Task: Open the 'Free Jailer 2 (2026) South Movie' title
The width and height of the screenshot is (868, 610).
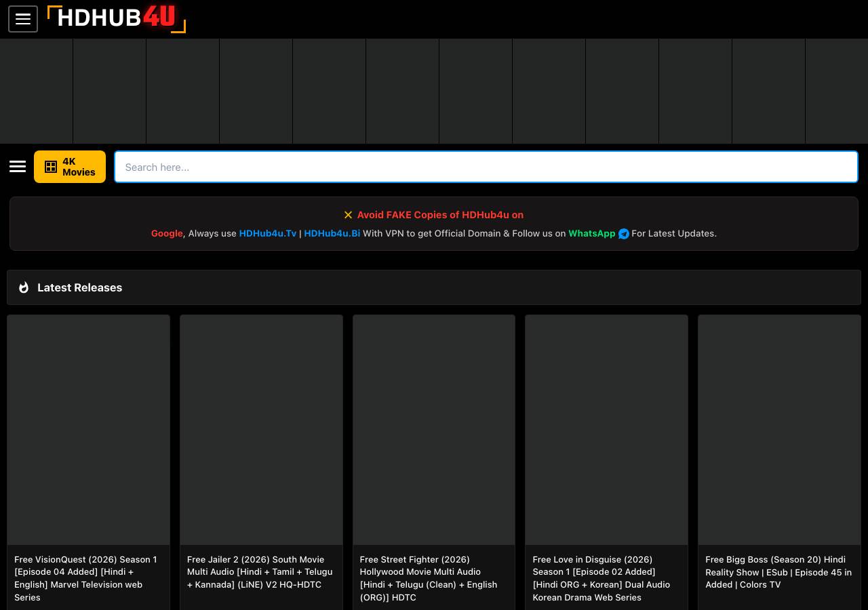Action: tap(260, 572)
